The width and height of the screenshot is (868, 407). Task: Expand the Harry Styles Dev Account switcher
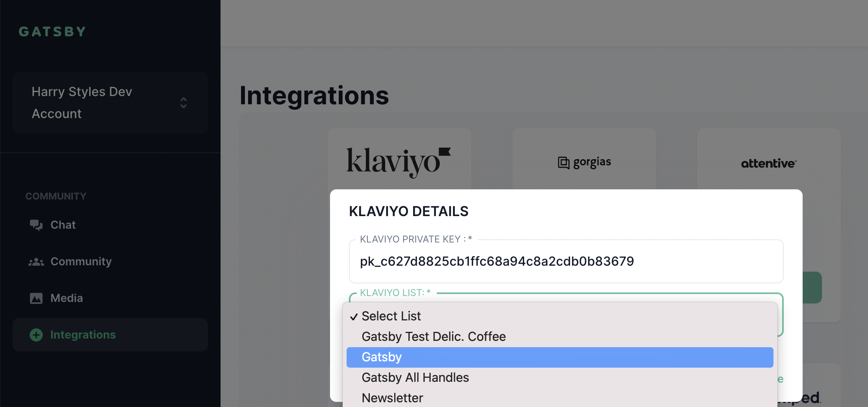(x=110, y=103)
